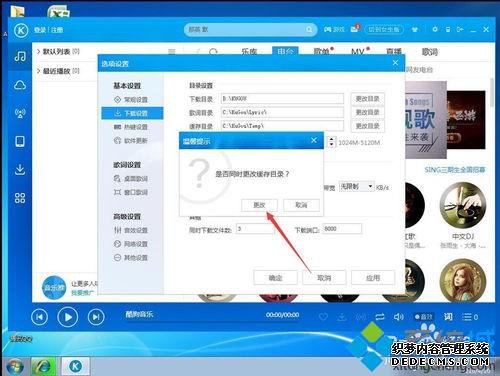Open the 游戏 games icon in title bar

pos(334,30)
